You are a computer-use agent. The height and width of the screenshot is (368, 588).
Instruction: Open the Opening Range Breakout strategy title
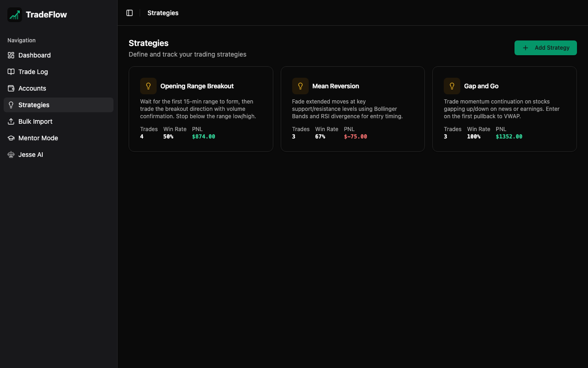click(197, 86)
